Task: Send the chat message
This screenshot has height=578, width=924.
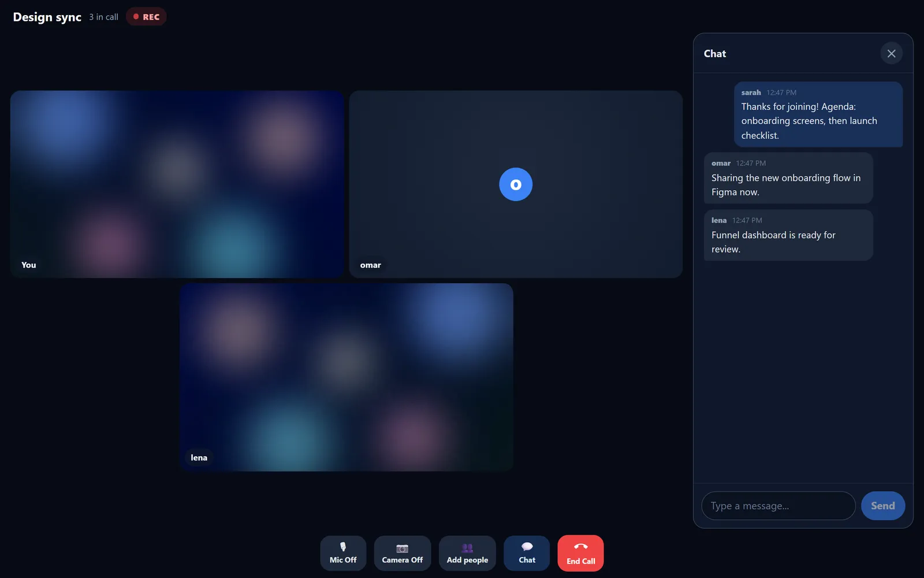Action: click(x=882, y=506)
